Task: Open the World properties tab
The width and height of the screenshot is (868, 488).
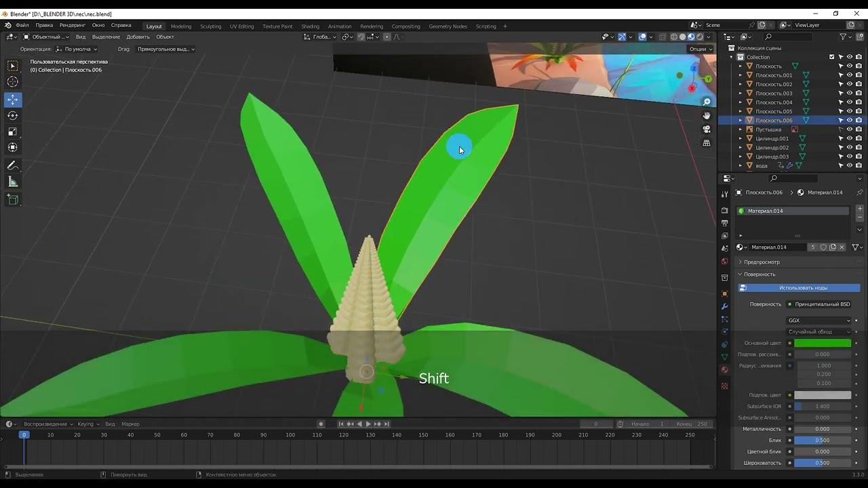Action: 724,262
